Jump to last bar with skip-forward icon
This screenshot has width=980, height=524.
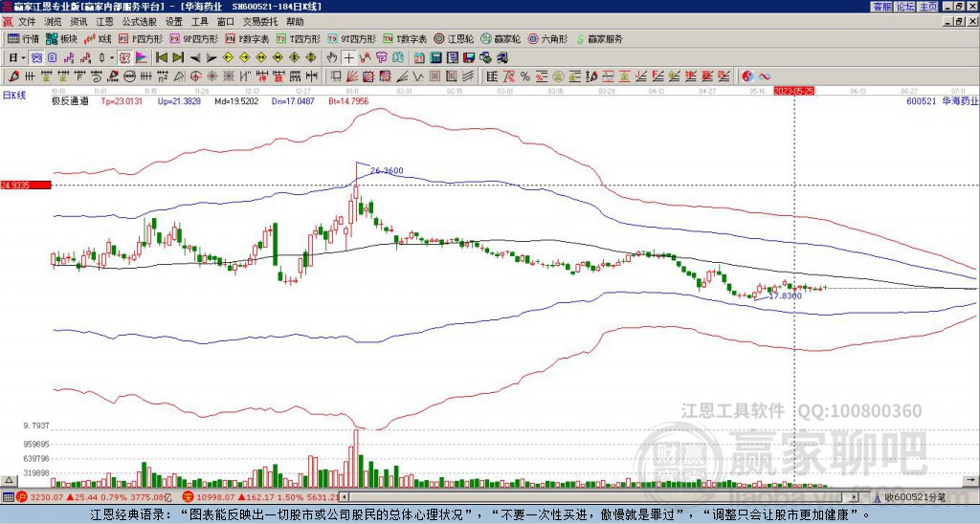pyautogui.click(x=178, y=58)
